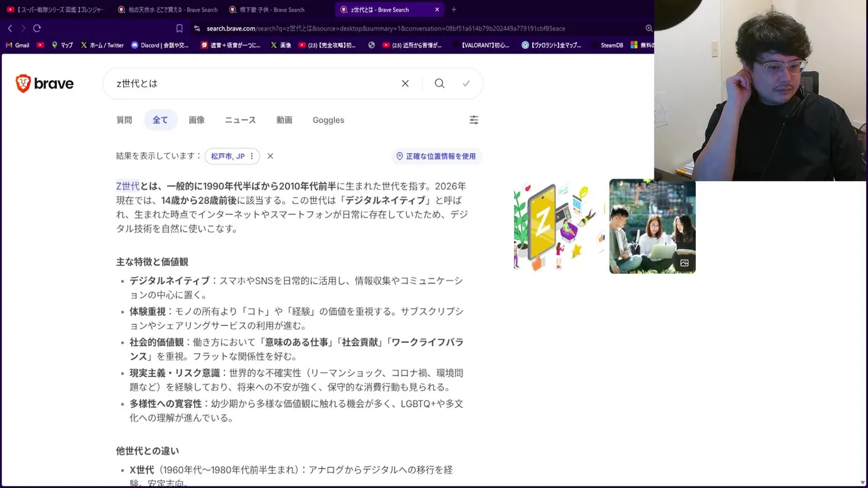The height and width of the screenshot is (488, 868).
Task: Open the 無料 bookmark with colorful grid icon
Action: [642, 45]
